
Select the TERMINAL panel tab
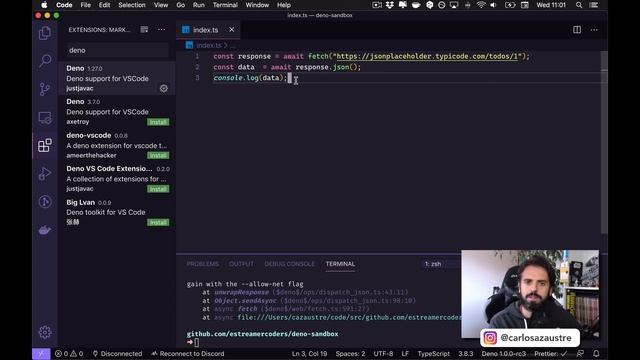pyautogui.click(x=340, y=264)
